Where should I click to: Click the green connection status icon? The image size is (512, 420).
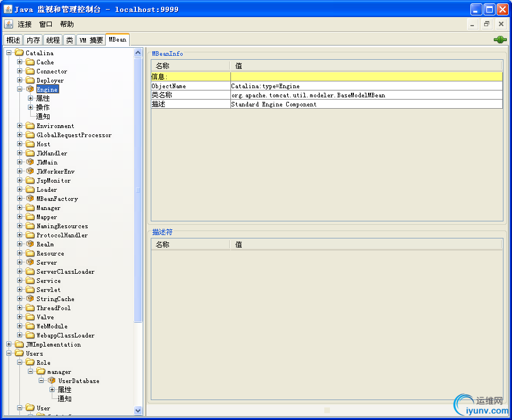500,40
